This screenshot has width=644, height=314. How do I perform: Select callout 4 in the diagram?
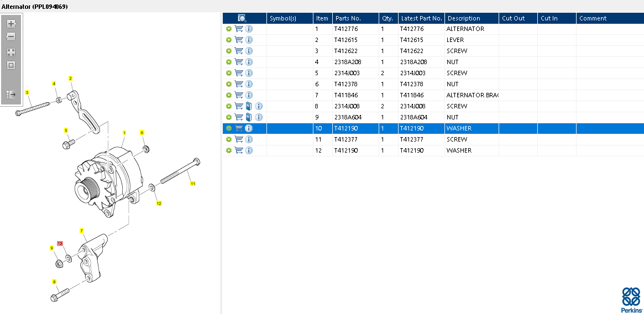tap(54, 83)
